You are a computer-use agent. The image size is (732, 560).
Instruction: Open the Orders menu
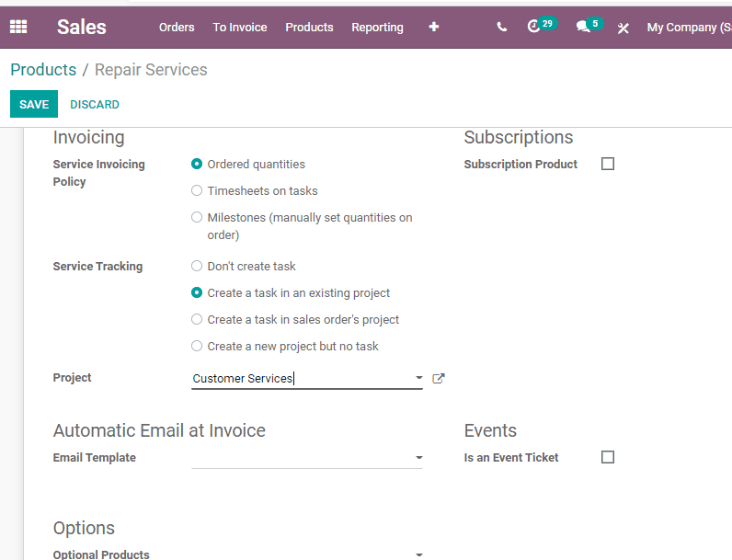pyautogui.click(x=177, y=27)
